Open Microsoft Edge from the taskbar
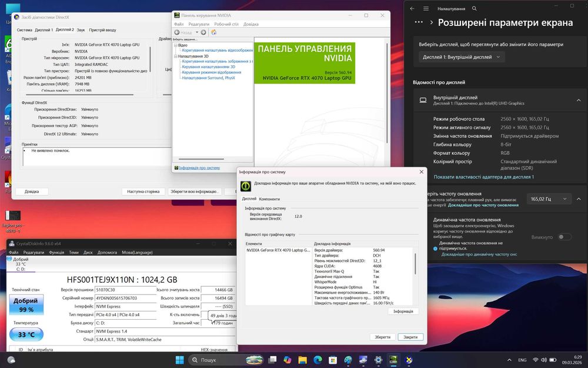The height and width of the screenshot is (368, 588). [318, 360]
